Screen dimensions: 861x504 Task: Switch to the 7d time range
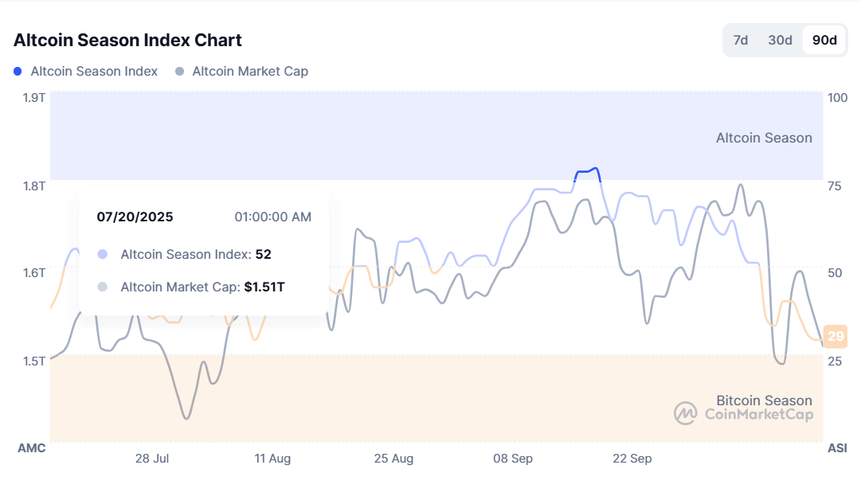click(741, 41)
